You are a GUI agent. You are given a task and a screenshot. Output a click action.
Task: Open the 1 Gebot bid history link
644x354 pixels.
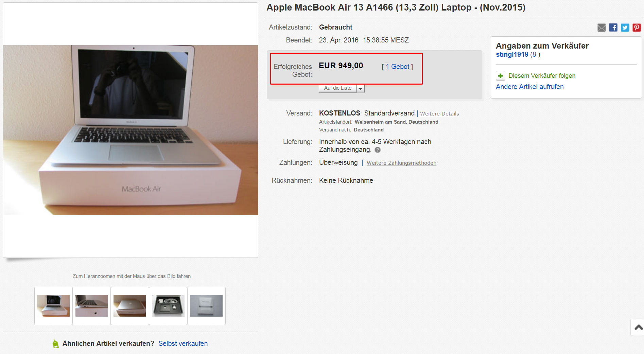[398, 67]
